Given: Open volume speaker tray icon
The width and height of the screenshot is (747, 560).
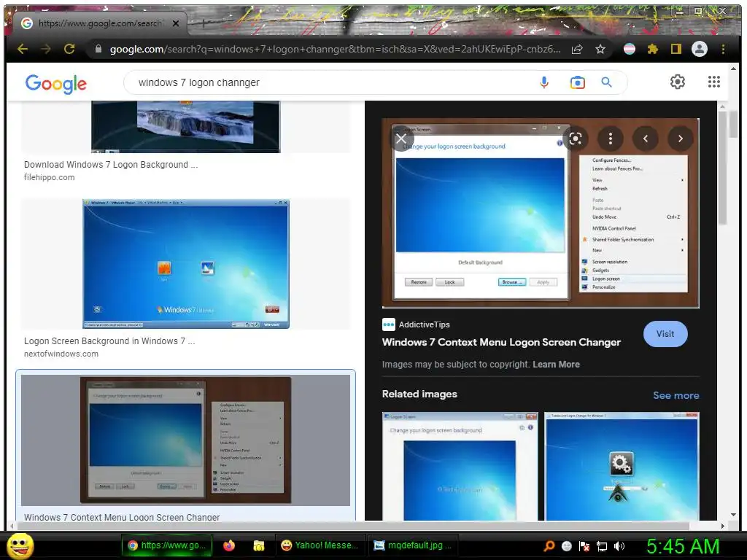Looking at the screenshot, I should pos(619,546).
